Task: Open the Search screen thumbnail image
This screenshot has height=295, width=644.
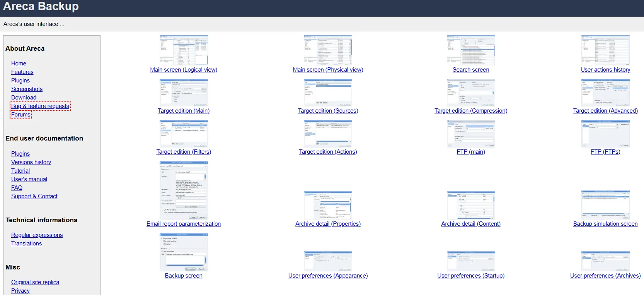Action: (x=471, y=50)
